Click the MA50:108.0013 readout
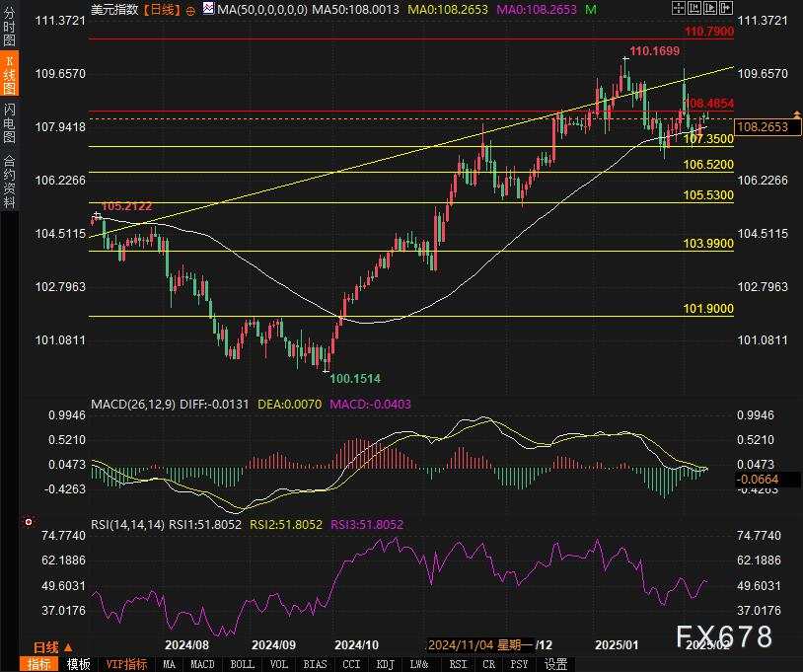The image size is (803, 672). pyautogui.click(x=355, y=9)
